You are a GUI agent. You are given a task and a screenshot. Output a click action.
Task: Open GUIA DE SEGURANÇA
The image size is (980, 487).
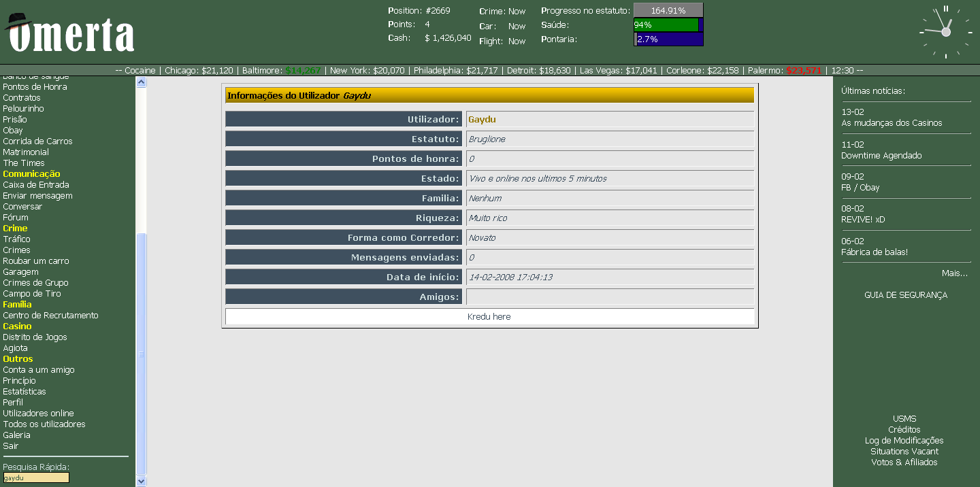[905, 295]
